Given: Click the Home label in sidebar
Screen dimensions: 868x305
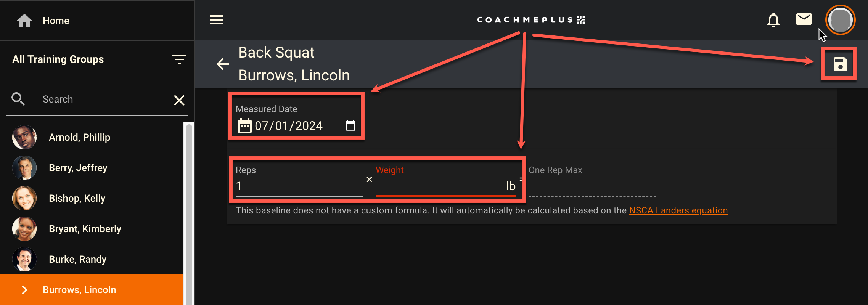Looking at the screenshot, I should [x=56, y=21].
